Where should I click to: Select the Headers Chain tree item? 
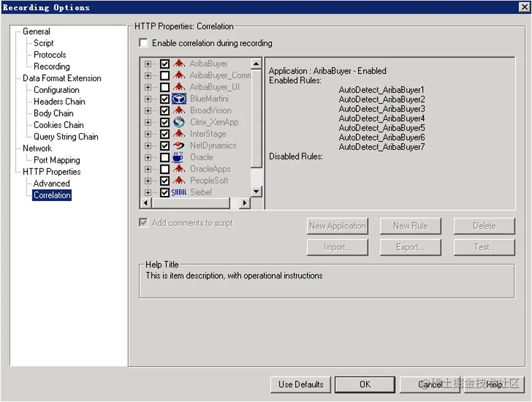59,102
